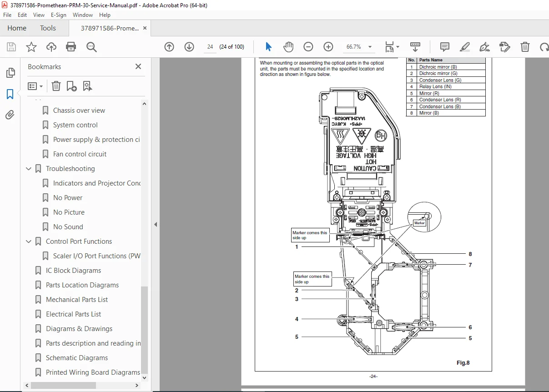Click the find current bookmark icon
Image resolution: width=549 pixels, height=392 pixels.
[x=87, y=86]
